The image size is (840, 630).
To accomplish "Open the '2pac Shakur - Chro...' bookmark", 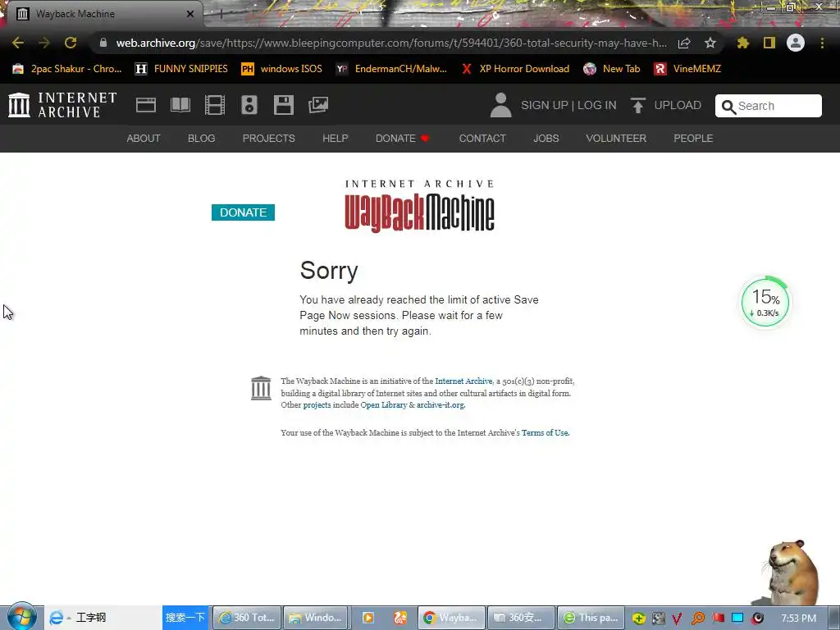I will [67, 69].
